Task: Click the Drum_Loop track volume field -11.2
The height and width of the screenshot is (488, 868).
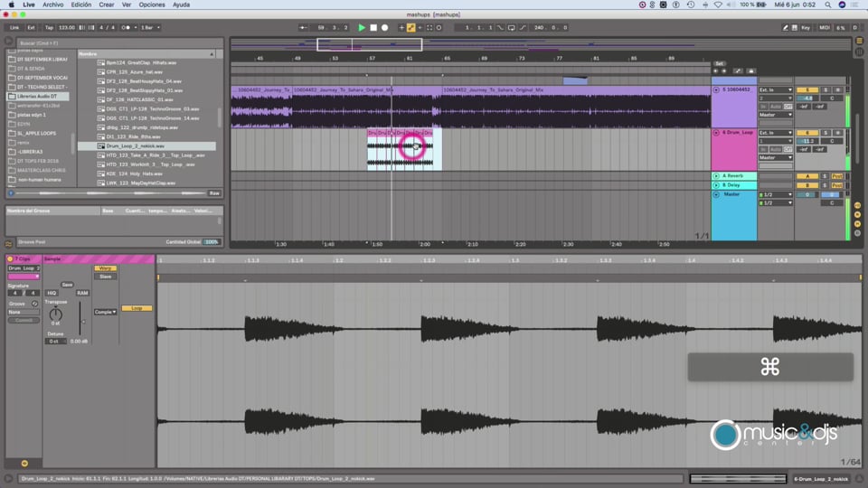Action: click(807, 141)
